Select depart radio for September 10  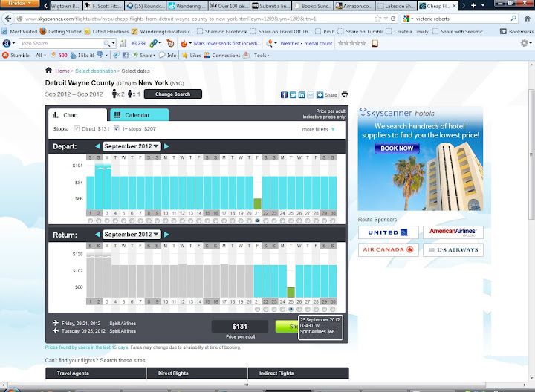click(166, 221)
